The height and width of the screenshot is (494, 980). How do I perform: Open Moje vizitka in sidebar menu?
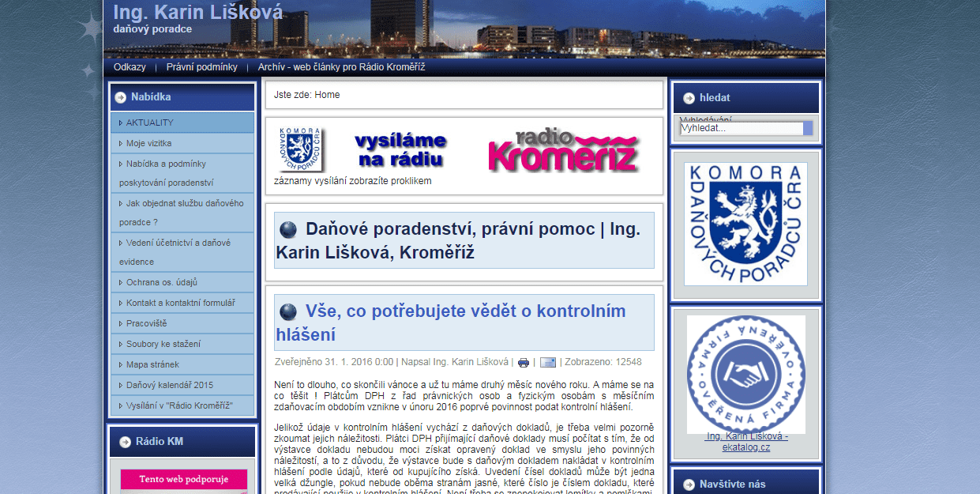(148, 143)
